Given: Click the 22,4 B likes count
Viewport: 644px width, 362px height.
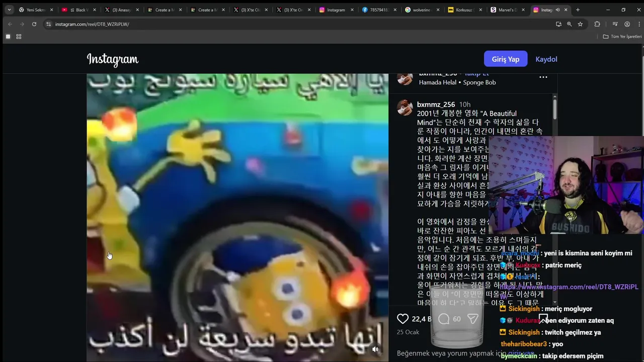Looking at the screenshot, I should click(422, 319).
